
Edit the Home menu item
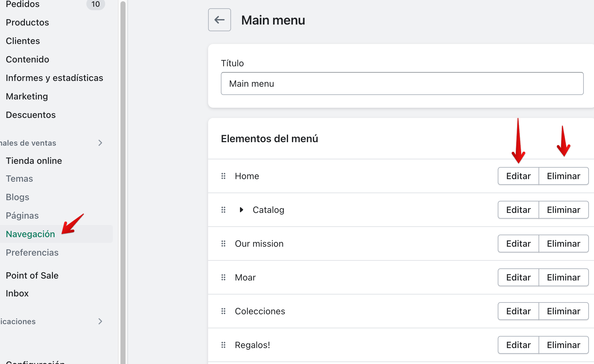point(518,176)
